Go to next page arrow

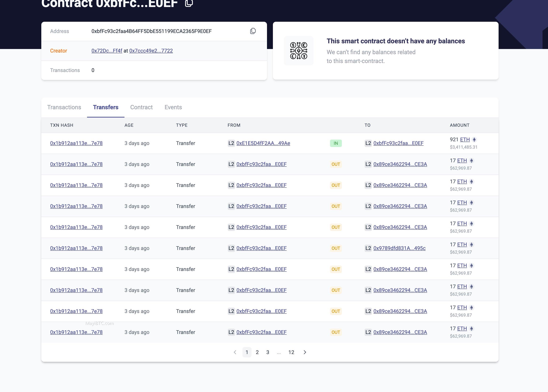tap(305, 352)
